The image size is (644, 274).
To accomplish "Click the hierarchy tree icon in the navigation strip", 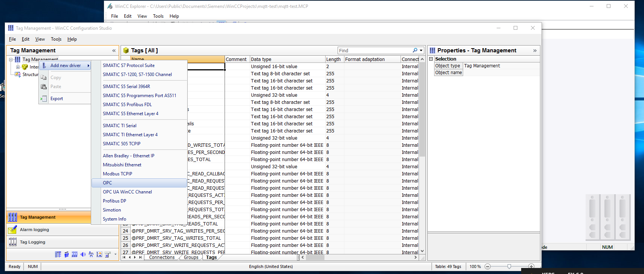I will click(91, 254).
